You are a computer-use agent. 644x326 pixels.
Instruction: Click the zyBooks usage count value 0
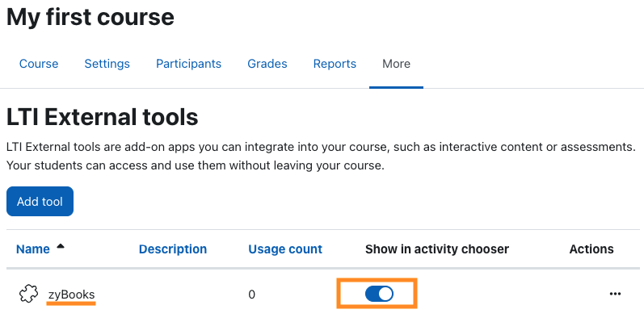point(251,295)
